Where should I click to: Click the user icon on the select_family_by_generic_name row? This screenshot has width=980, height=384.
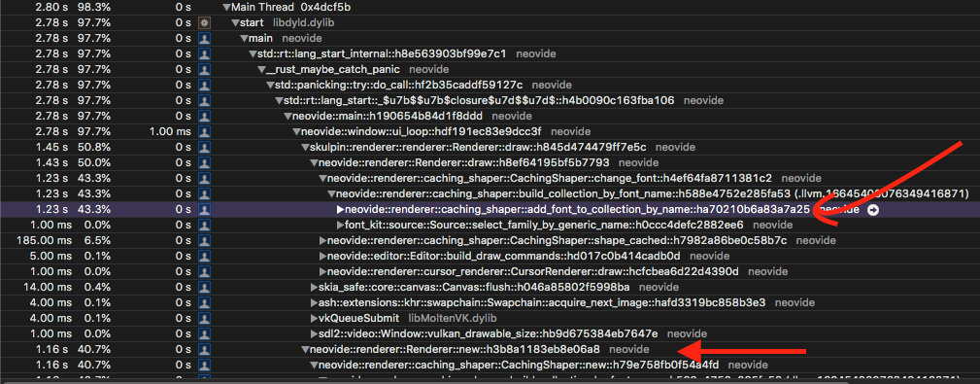click(x=204, y=226)
